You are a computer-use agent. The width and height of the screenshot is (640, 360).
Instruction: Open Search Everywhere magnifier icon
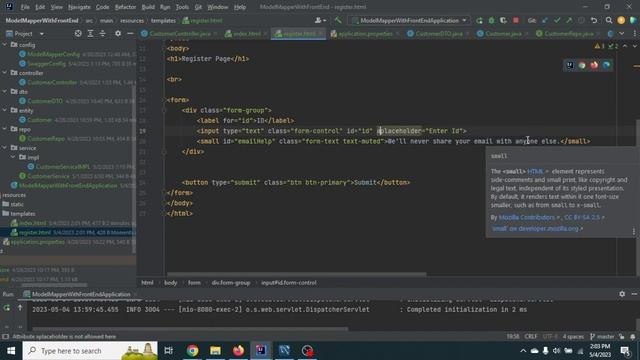[x=609, y=20]
